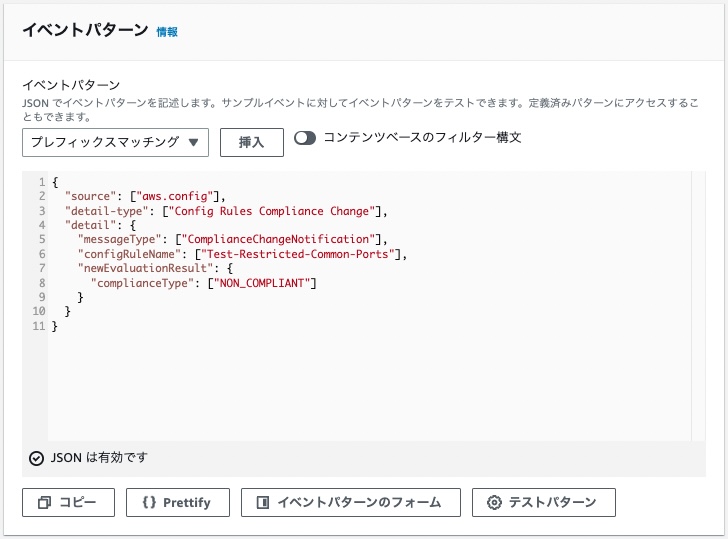
Task: Click the editor's vertical scrollbar track
Action: pos(698,305)
